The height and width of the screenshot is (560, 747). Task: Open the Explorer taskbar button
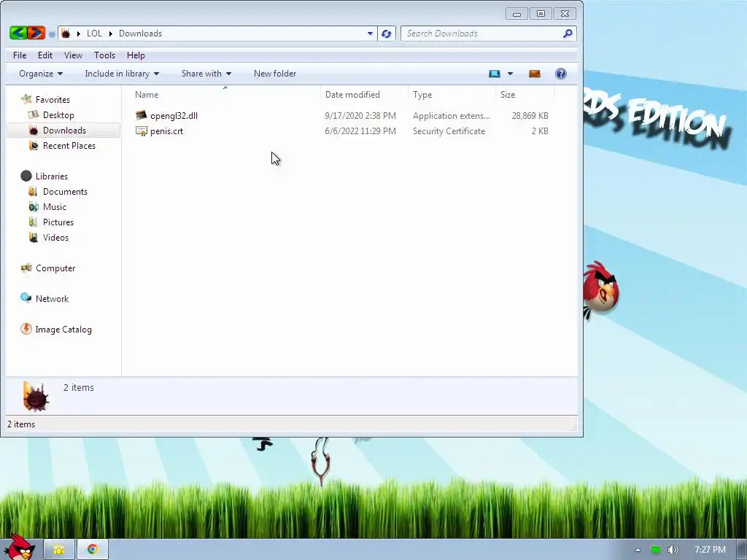(x=58, y=550)
